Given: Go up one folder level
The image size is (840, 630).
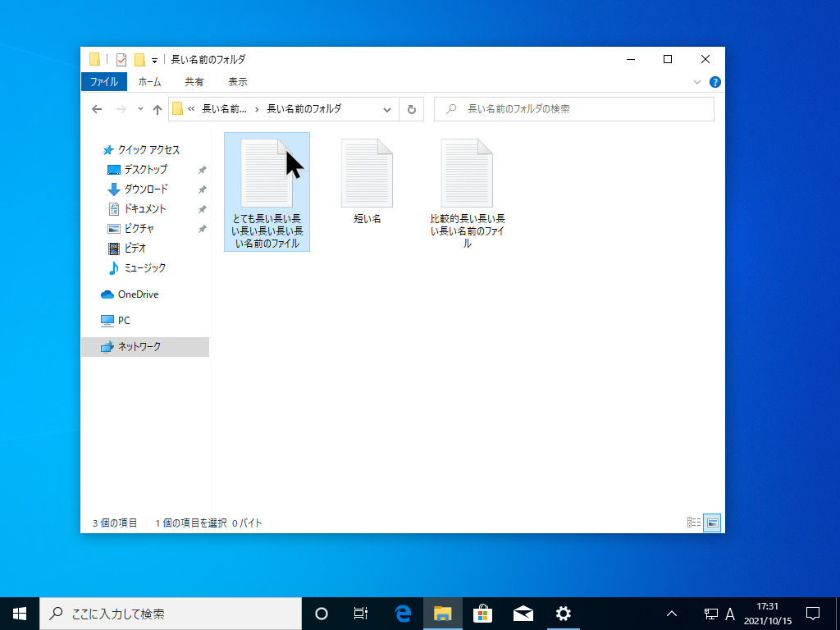Looking at the screenshot, I should 157,109.
